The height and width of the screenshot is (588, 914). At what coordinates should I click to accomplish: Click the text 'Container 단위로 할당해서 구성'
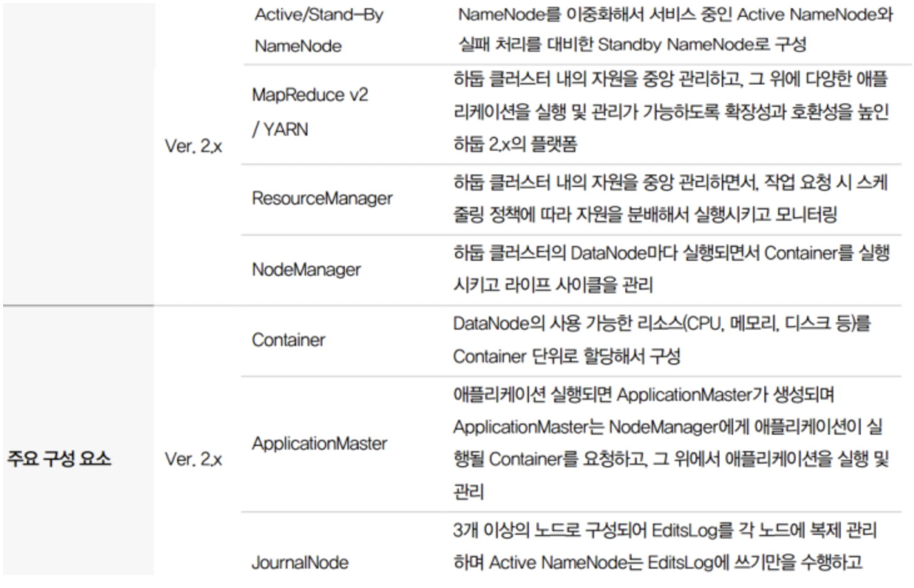(567, 357)
